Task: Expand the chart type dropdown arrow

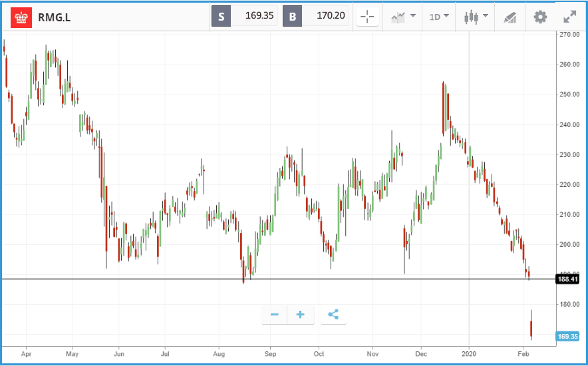Action: tap(486, 16)
